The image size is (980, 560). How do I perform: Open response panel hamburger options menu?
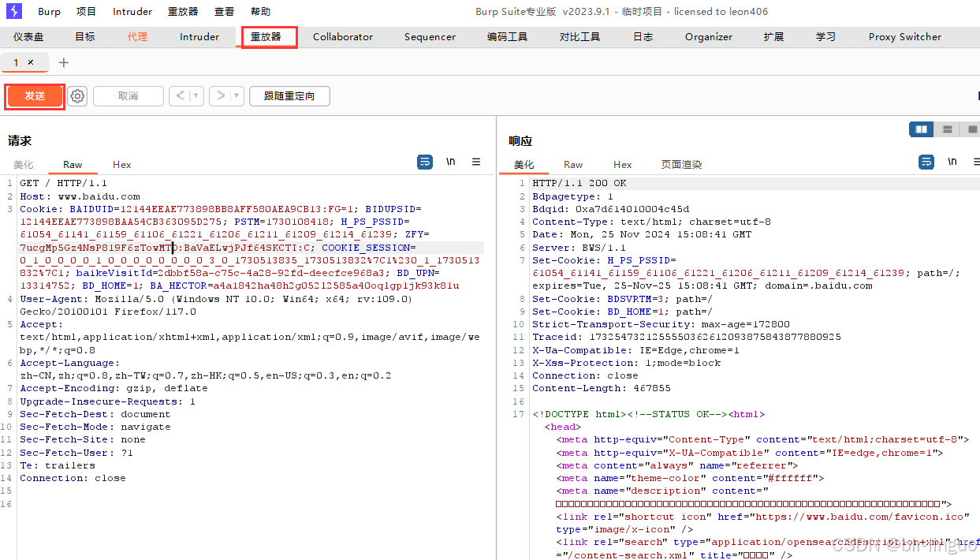(976, 162)
